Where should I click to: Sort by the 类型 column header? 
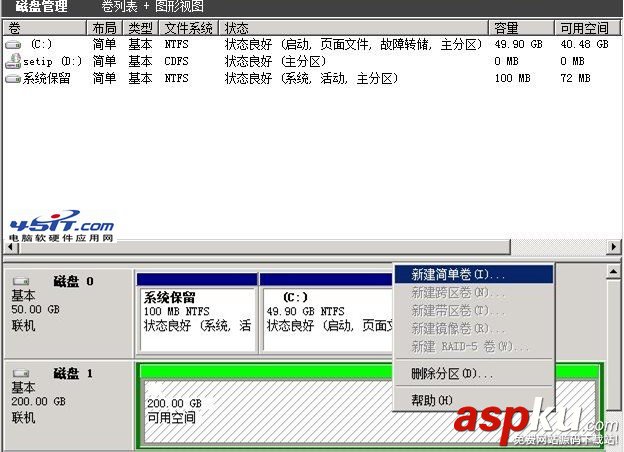pos(140,28)
